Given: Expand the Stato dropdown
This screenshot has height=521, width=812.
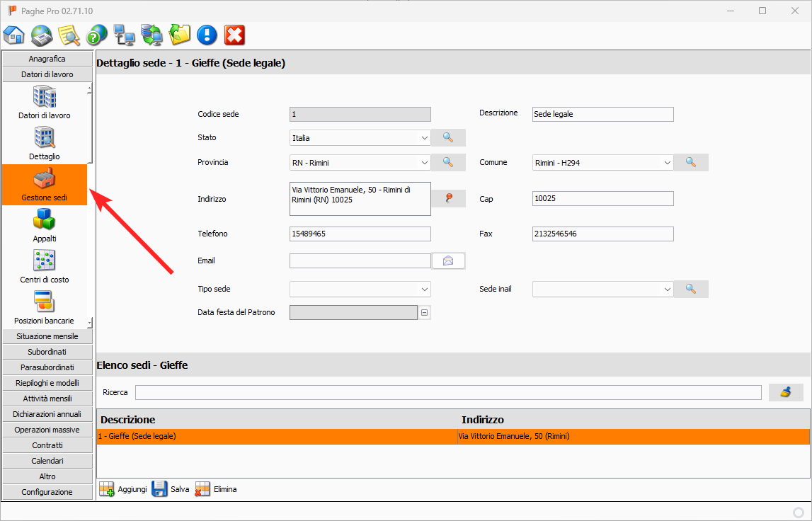Looking at the screenshot, I should [x=424, y=138].
